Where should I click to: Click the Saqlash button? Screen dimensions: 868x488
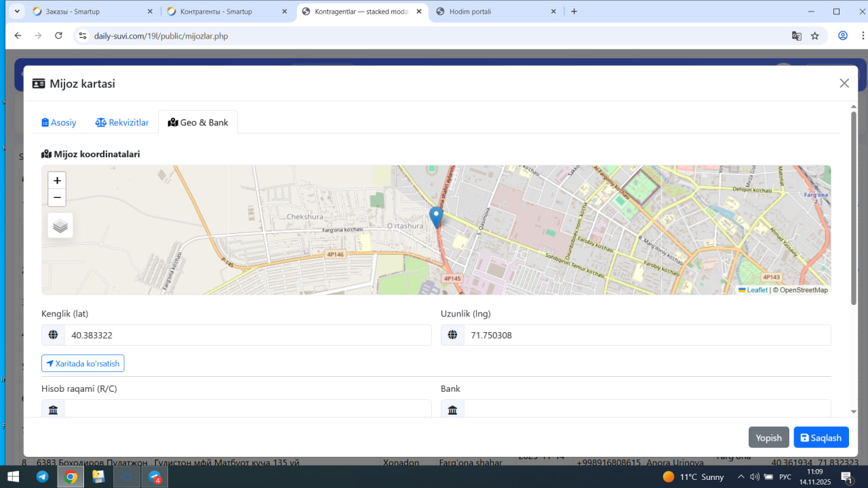tap(821, 438)
